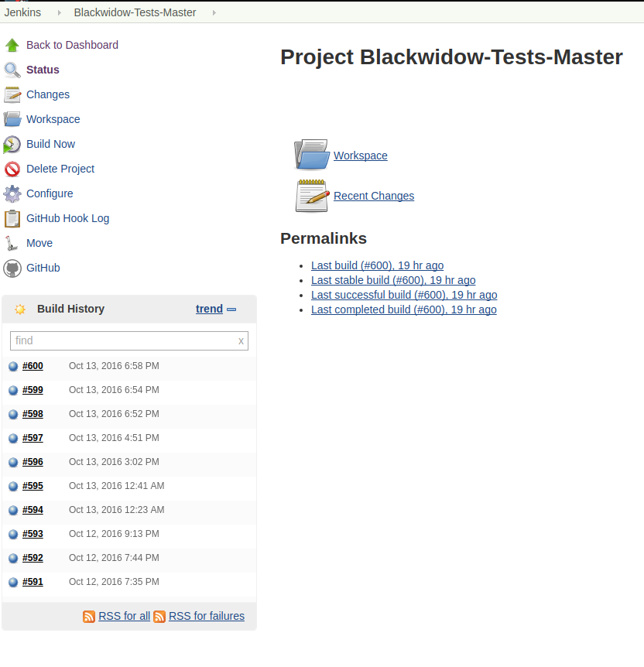Expand the breadcrumb arrow after Blackwidow-Tests-Master
Image resolution: width=644 pixels, height=667 pixels.
coord(214,12)
